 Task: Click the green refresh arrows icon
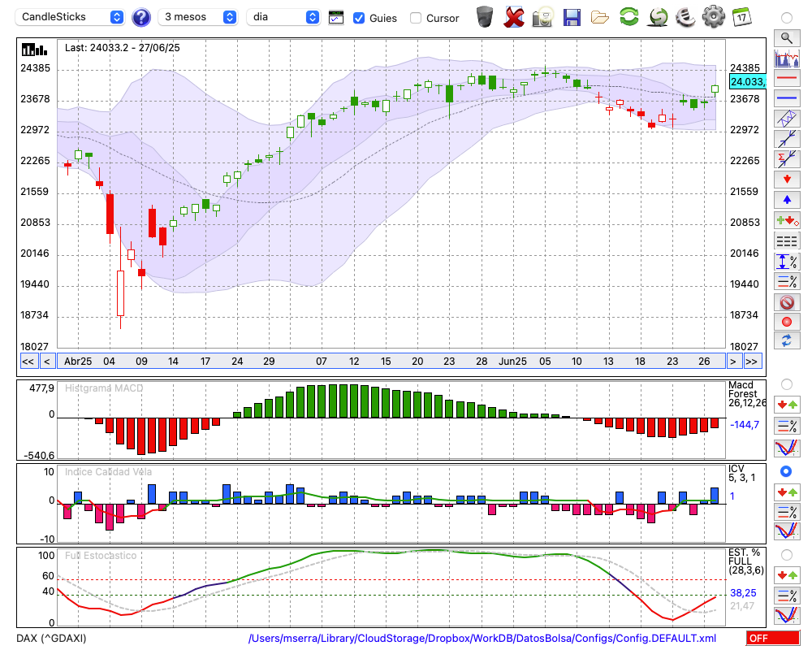(628, 16)
